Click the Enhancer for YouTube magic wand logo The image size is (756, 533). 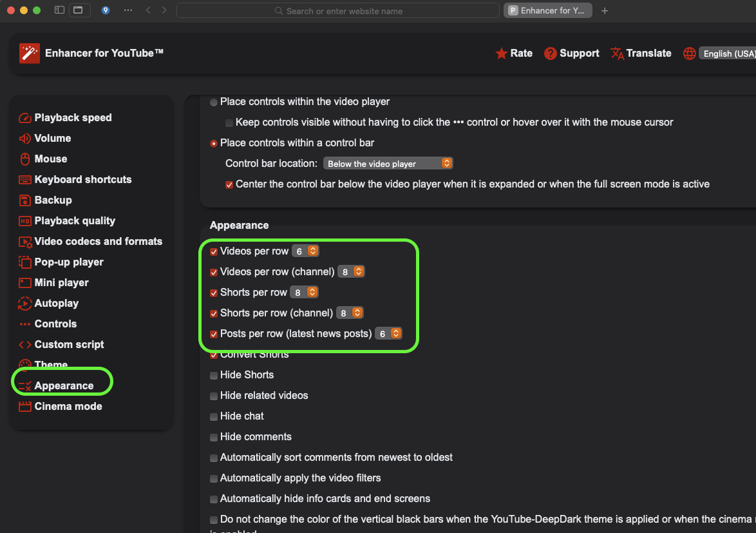30,53
